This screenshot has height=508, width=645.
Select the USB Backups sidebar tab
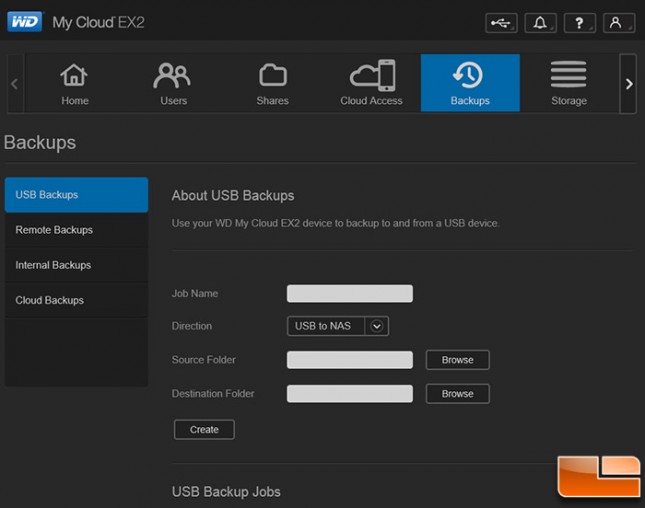[x=77, y=195]
